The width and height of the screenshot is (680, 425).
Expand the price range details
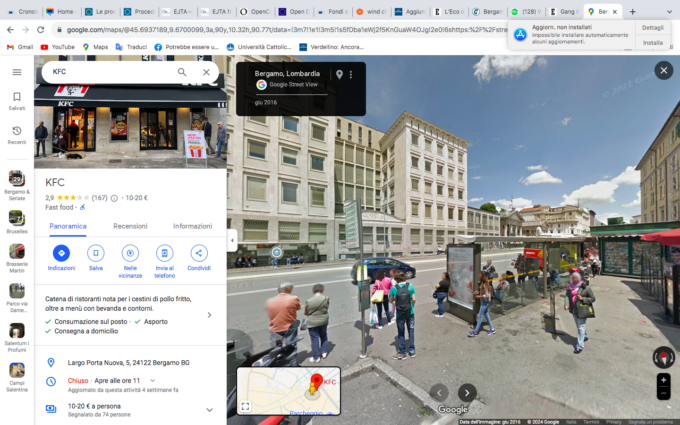(209, 410)
